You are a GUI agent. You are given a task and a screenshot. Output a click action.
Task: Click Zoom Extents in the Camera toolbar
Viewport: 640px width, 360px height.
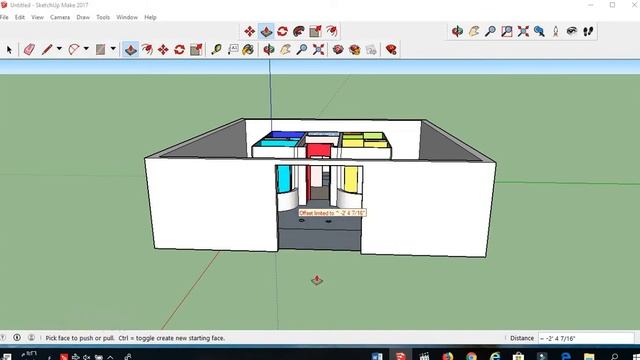point(523,31)
